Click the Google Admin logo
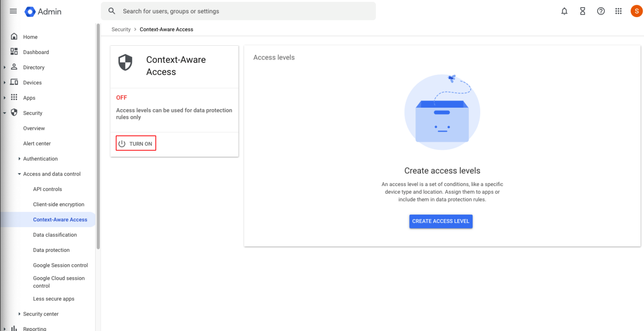Image resolution: width=644 pixels, height=331 pixels. click(42, 11)
